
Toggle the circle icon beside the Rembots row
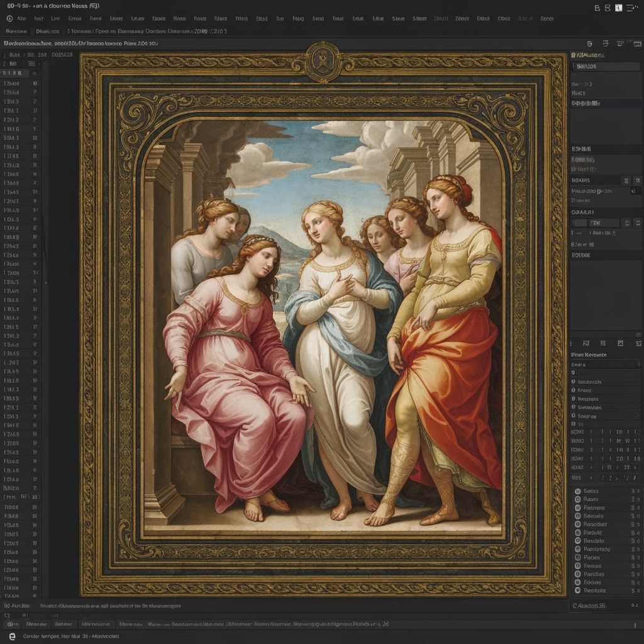point(578,590)
